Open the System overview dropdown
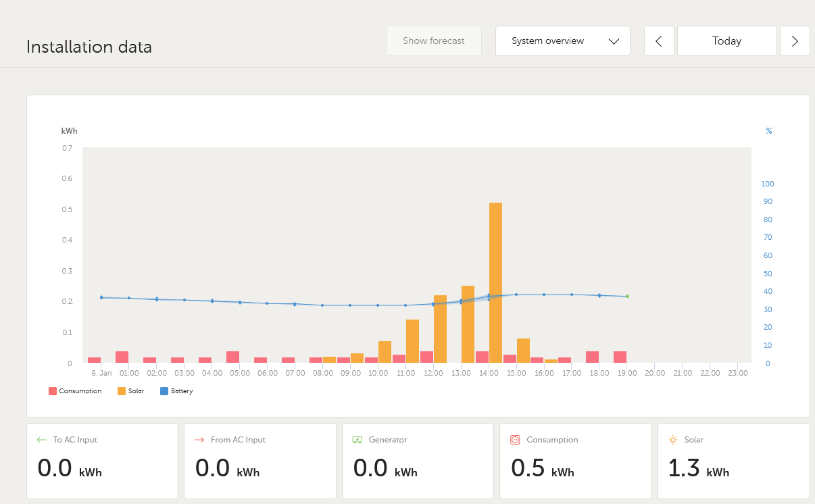This screenshot has height=504, width=815. pos(562,41)
